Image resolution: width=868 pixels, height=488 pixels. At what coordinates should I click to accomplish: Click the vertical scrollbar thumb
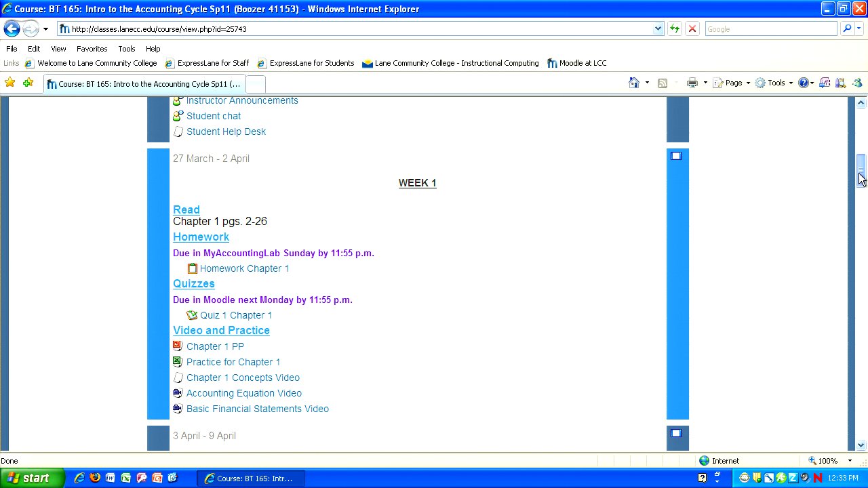(861, 165)
